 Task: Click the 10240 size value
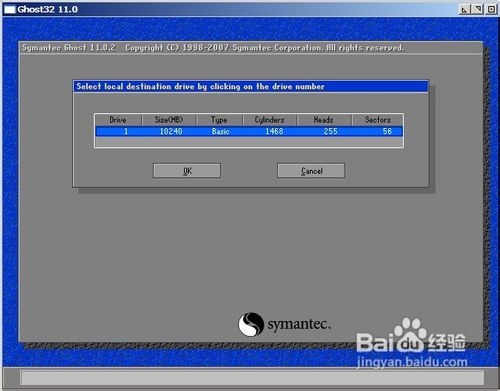(x=171, y=131)
